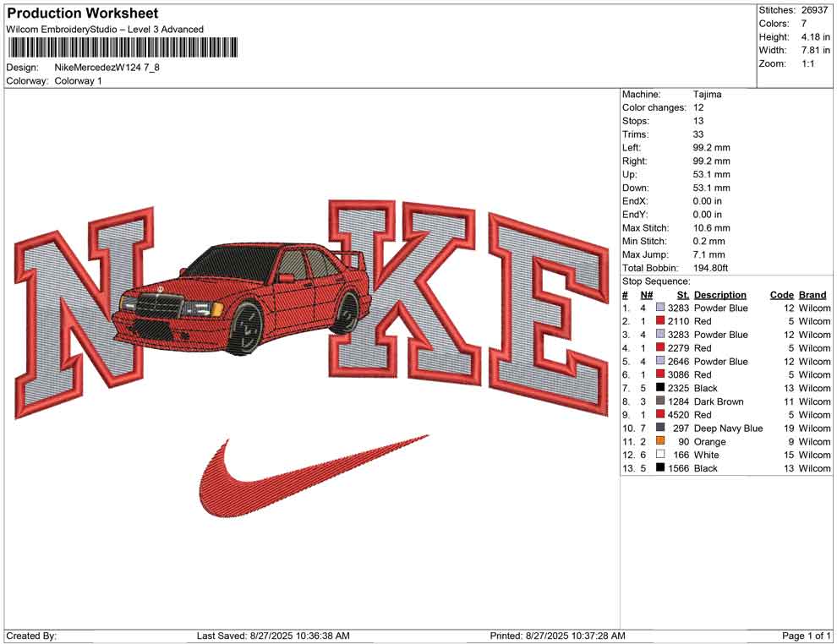This screenshot has width=837, height=644.
Task: Click the Min Stitch value 0.2 mm
Action: pos(708,241)
